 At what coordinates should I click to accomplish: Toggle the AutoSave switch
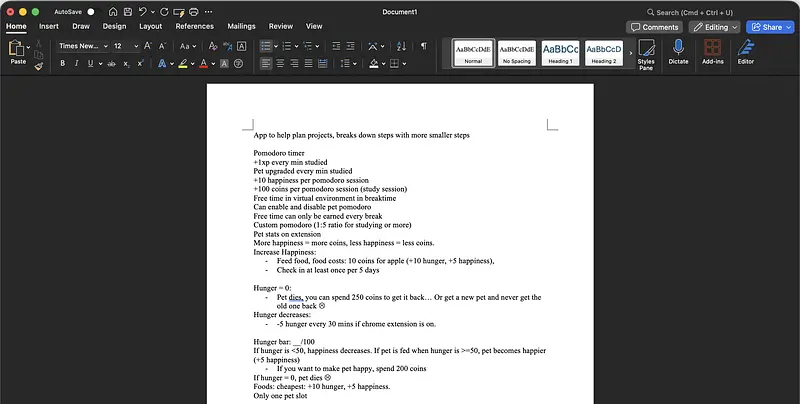coord(92,11)
